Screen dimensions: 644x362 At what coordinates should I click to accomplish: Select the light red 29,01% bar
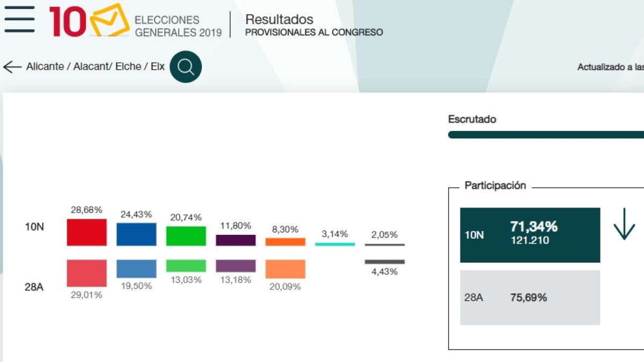(x=87, y=274)
